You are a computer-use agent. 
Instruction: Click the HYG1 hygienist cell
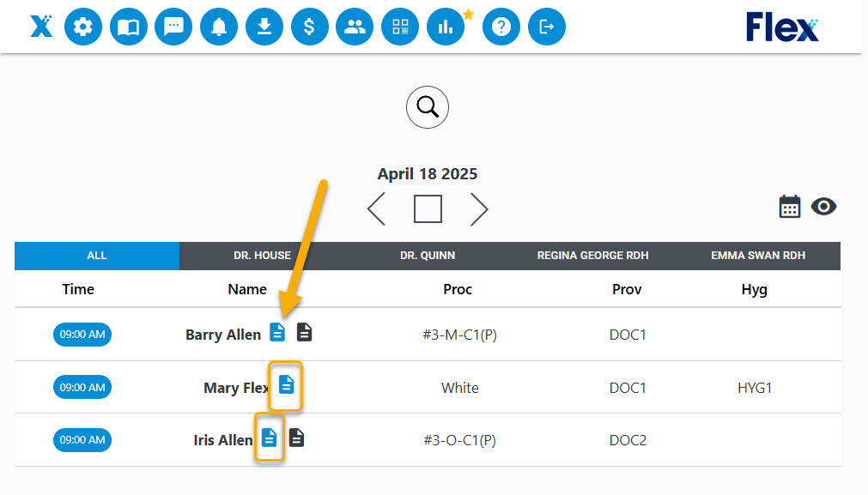point(755,388)
